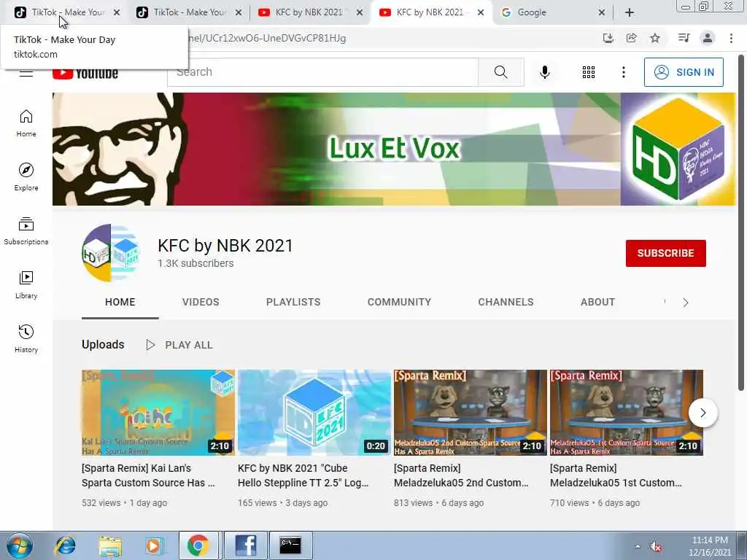Click the install app icon in address bar

coord(608,38)
